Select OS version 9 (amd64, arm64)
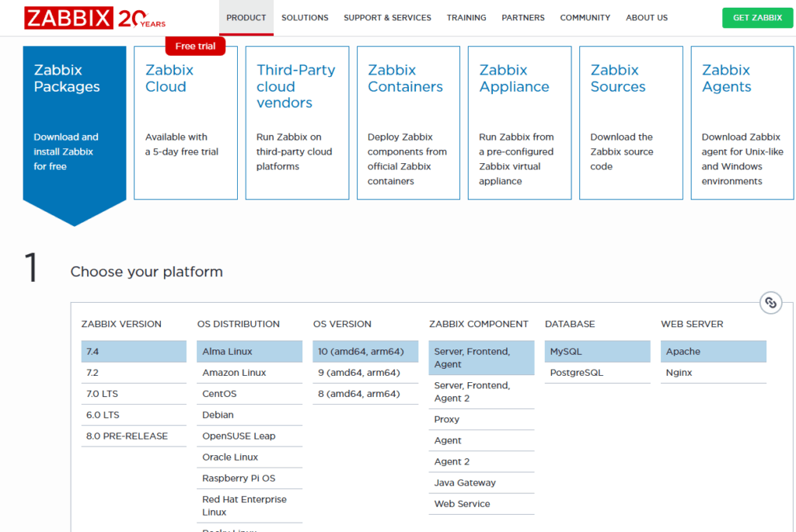 click(x=359, y=373)
